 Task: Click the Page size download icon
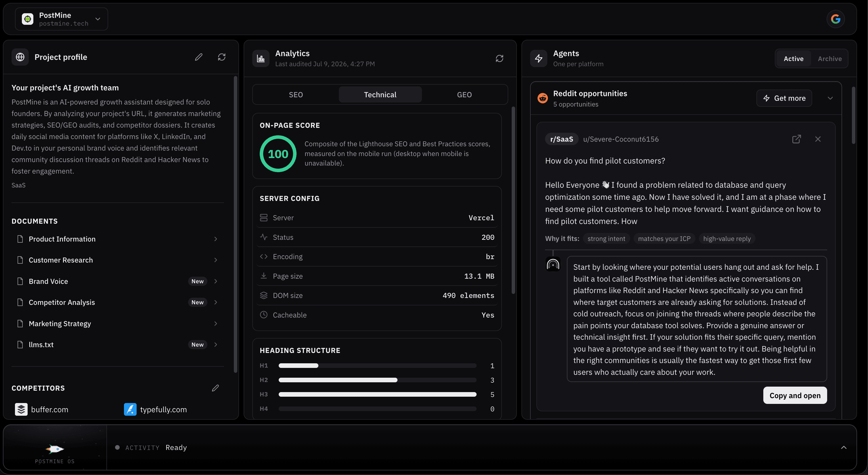263,275
